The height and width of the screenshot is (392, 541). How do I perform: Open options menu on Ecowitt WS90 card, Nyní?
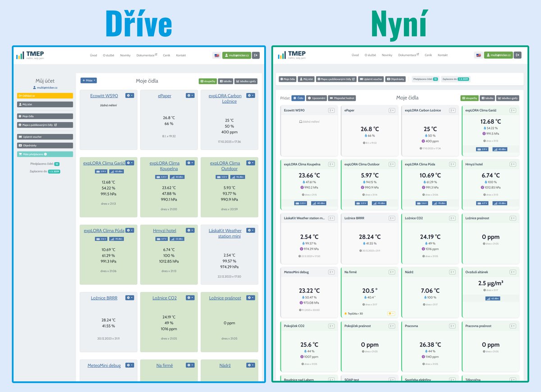(331, 110)
